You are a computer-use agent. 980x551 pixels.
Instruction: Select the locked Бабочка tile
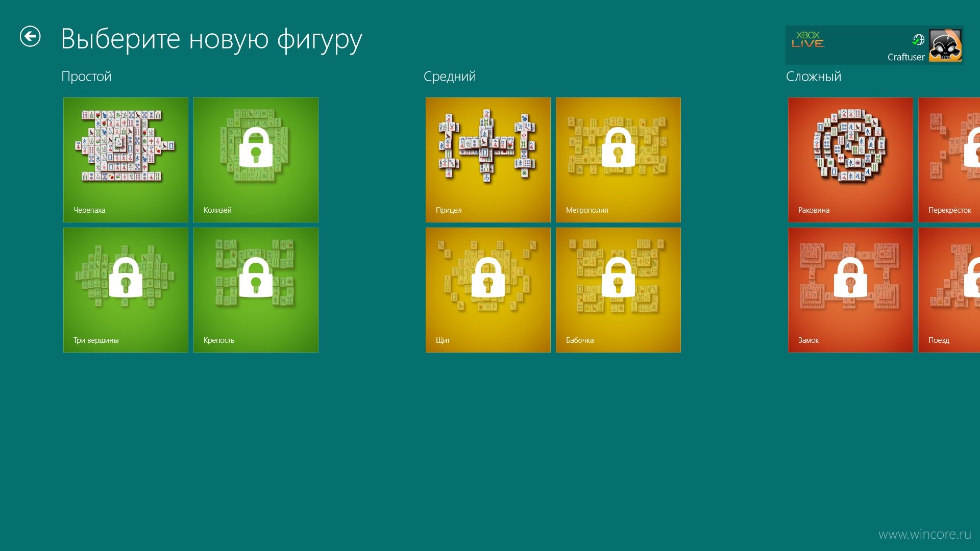coord(618,290)
